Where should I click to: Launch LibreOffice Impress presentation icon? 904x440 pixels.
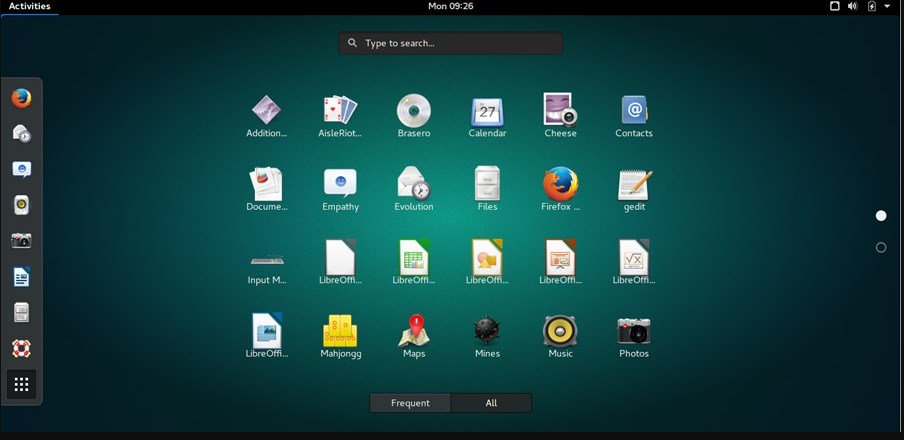(560, 262)
